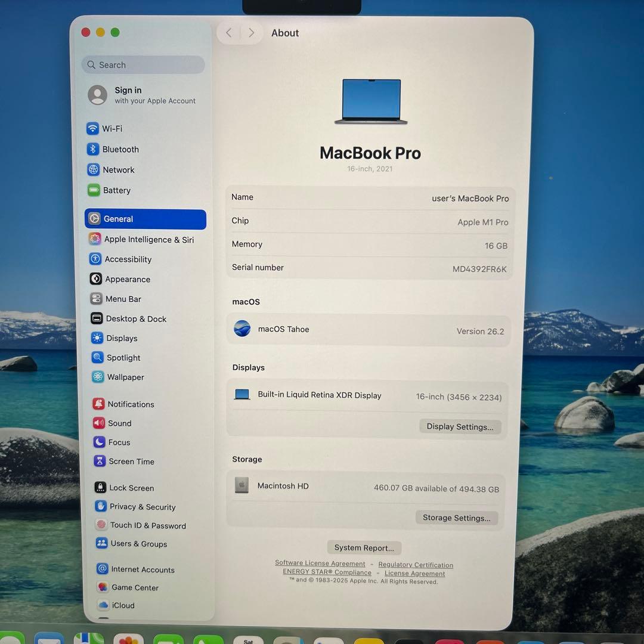
Task: Open Wallpaper flower icon
Action: click(x=98, y=377)
